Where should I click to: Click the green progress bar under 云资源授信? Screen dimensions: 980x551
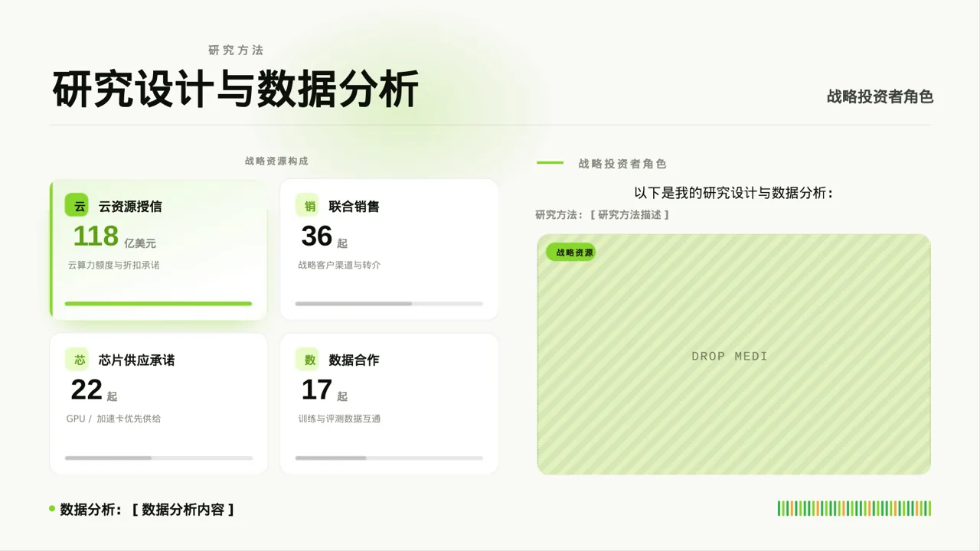(x=158, y=304)
